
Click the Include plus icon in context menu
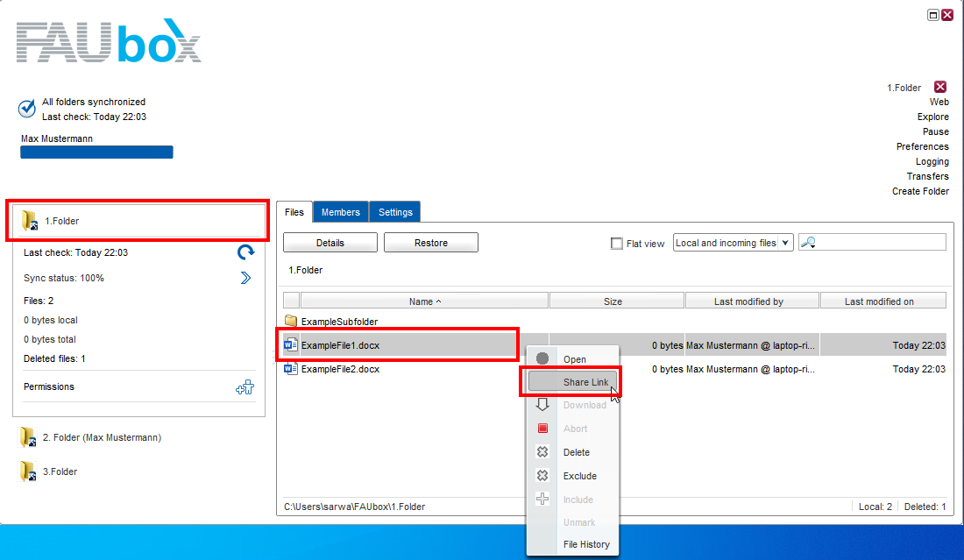tap(542, 499)
